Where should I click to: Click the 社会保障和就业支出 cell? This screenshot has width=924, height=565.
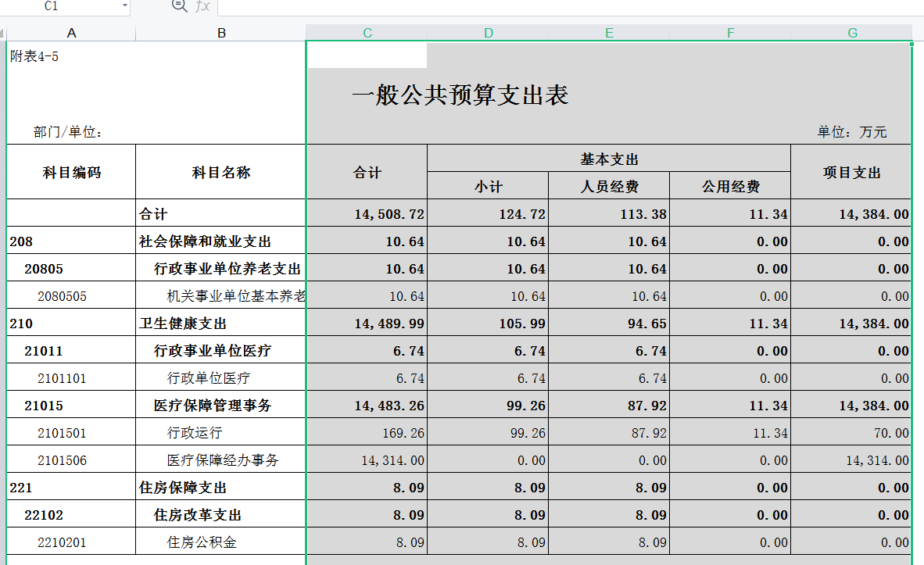pos(221,241)
